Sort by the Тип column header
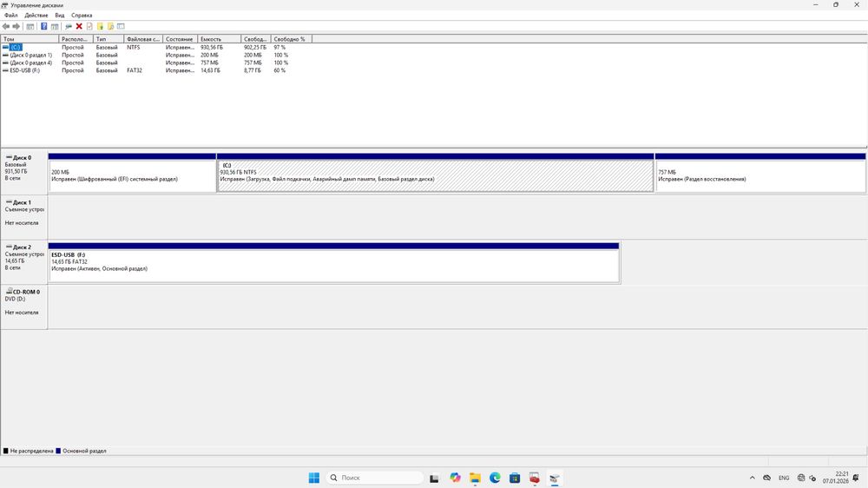This screenshot has width=868, height=488. tap(108, 39)
